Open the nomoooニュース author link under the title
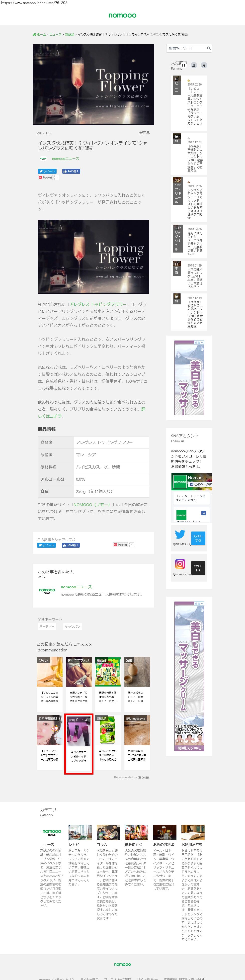This screenshot has width=245, height=980. 66,159
